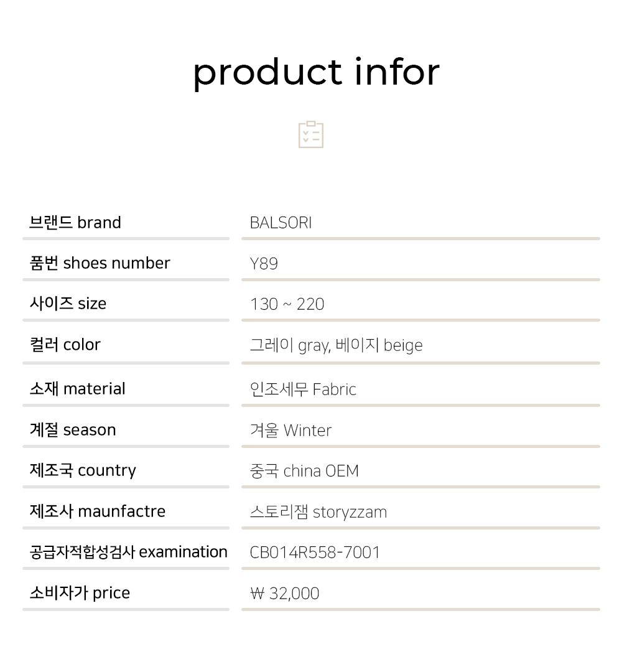622x672 pixels.
Task: Select the BALSORI brand value
Action: click(281, 223)
